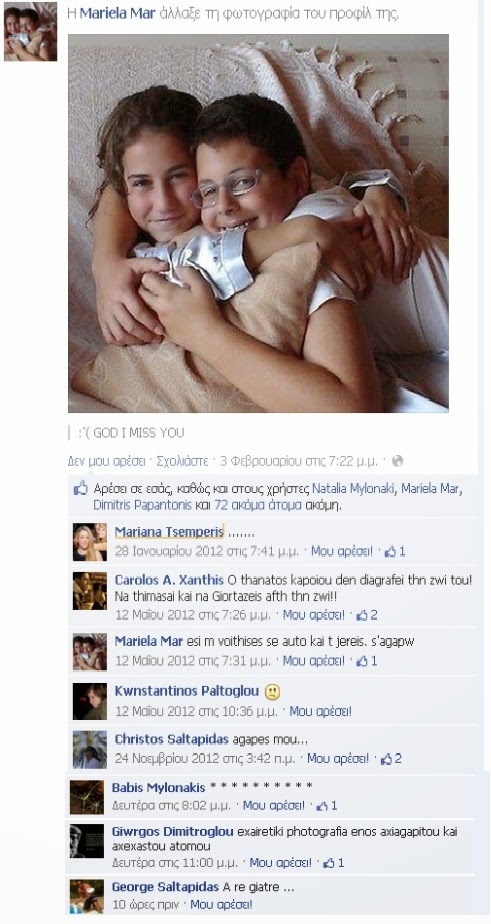Screen dimensions: 491x924
Task: Click the like count on Giwrgos Dimitroglou's comment
Action: 333,863
